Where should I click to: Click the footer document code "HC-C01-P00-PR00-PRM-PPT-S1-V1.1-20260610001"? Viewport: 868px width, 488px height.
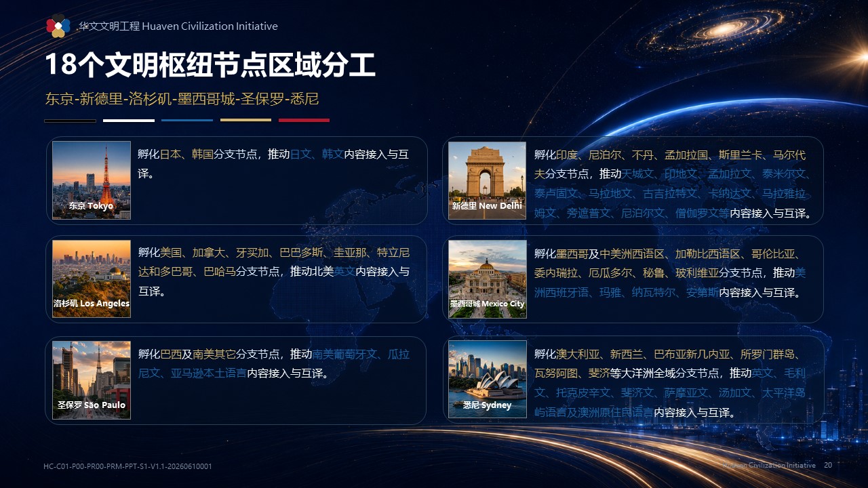pos(127,466)
